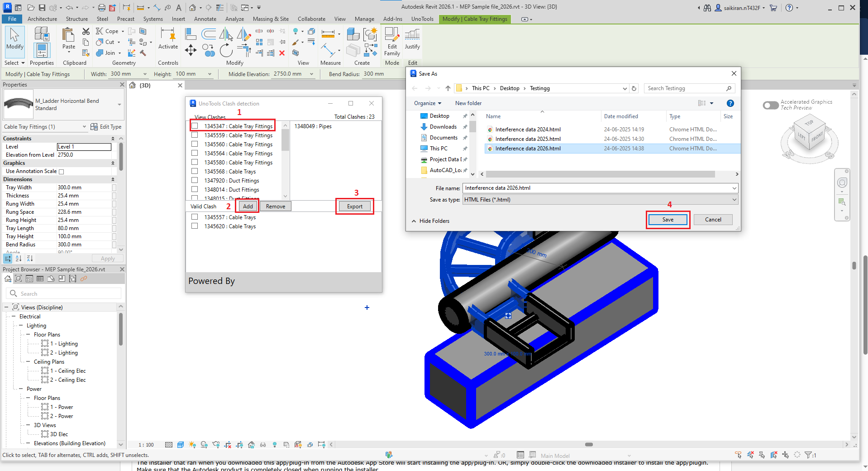Image resolution: width=868 pixels, height=471 pixels.
Task: Open the File menu tab
Action: click(x=12, y=19)
